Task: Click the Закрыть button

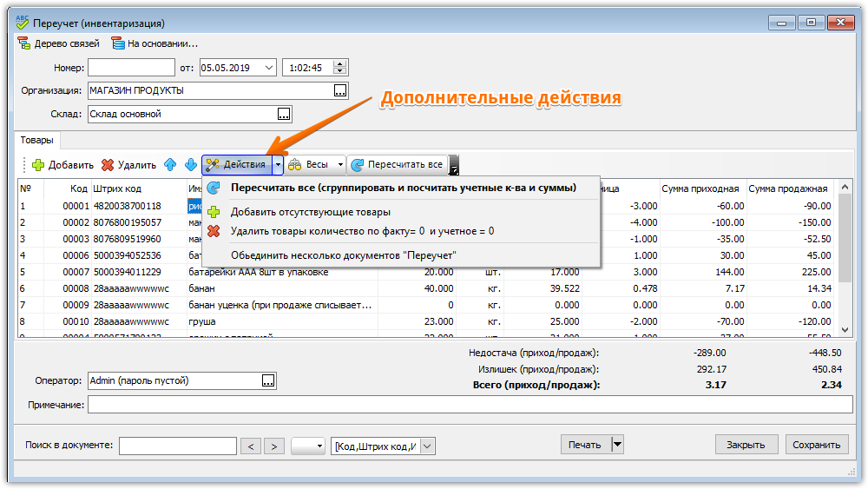Action: pos(746,445)
